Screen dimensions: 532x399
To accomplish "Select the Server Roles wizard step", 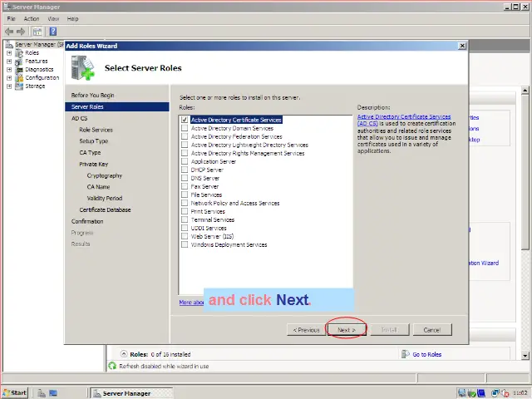I will [116, 107].
